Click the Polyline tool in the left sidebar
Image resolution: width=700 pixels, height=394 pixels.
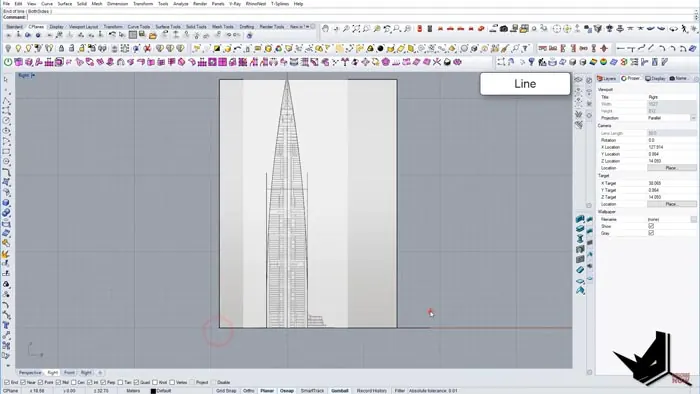click(x=6, y=100)
